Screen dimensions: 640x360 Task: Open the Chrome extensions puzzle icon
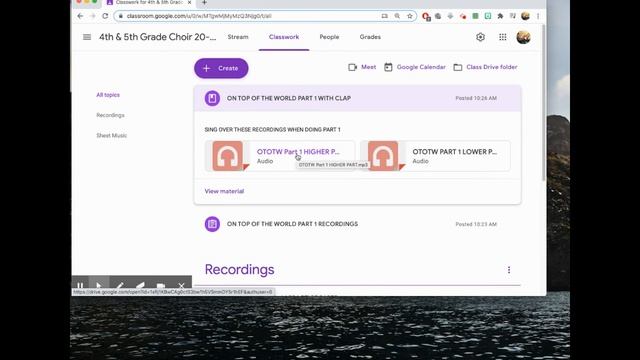point(500,16)
